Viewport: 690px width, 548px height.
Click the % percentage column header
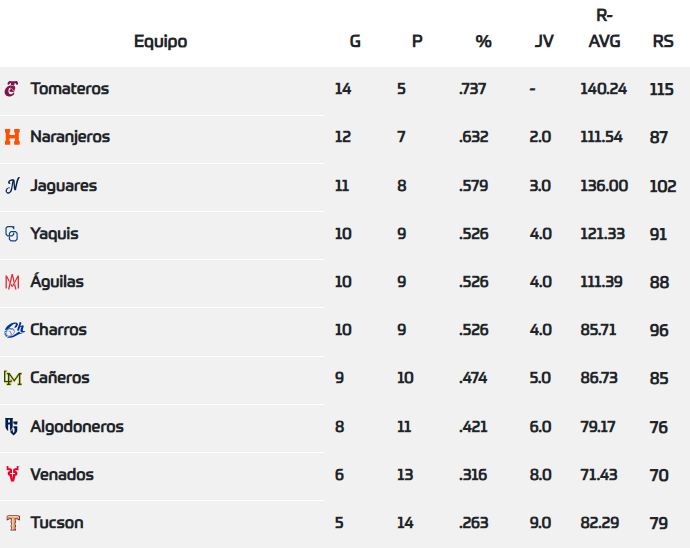tap(484, 41)
